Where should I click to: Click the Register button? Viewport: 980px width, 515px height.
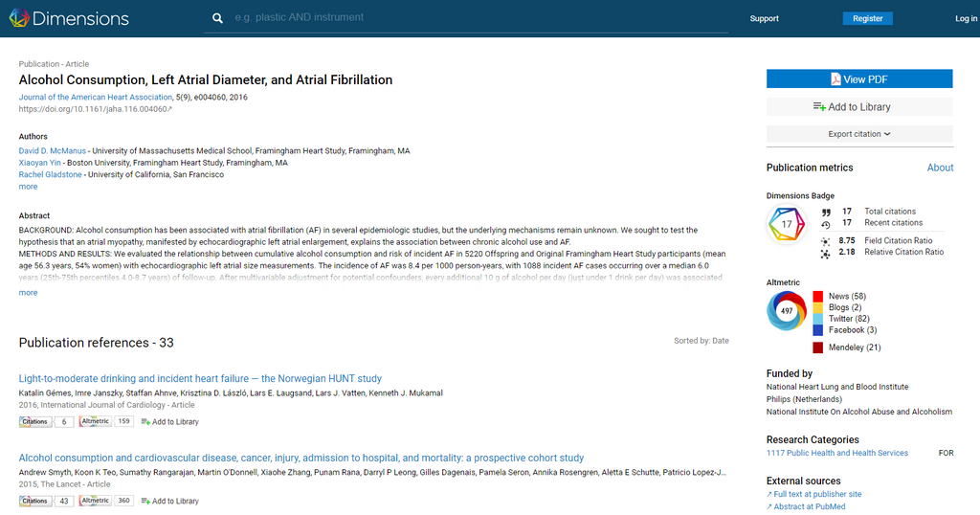867,18
